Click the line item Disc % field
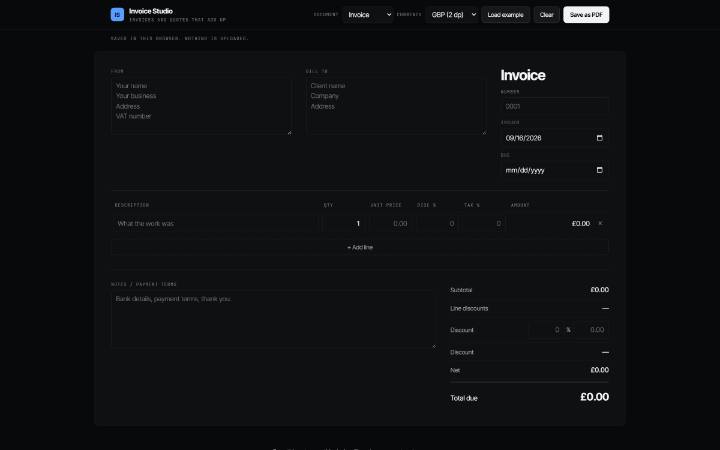 click(x=438, y=224)
